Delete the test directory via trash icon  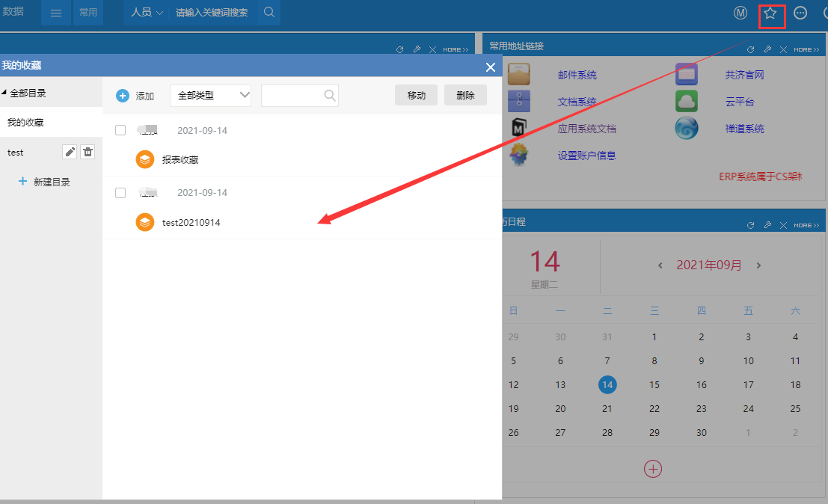point(88,152)
